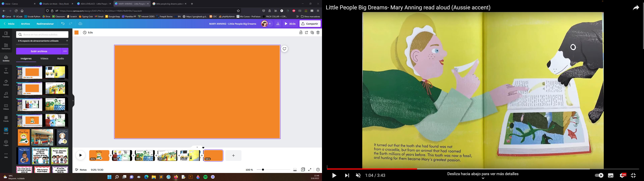Click the undo arrow in Canva header

point(63,24)
